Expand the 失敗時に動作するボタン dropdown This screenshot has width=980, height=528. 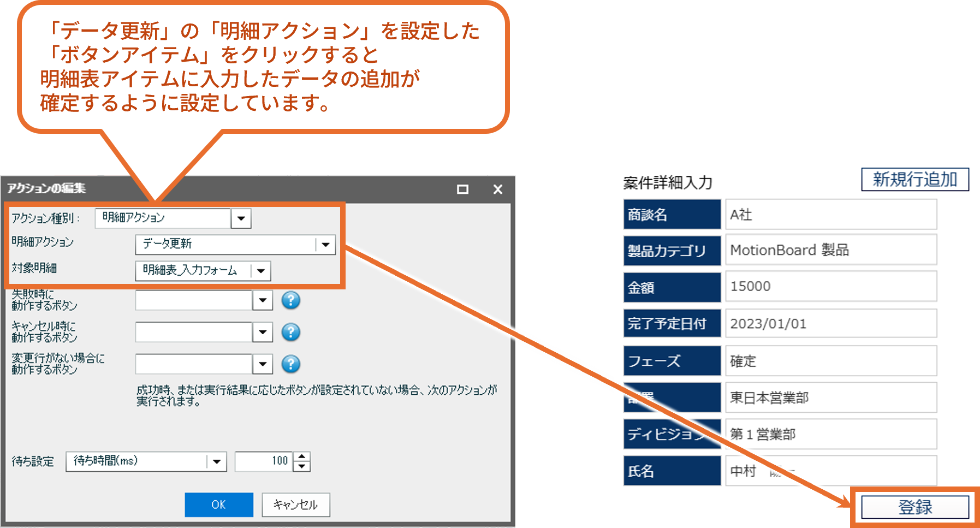tap(263, 300)
